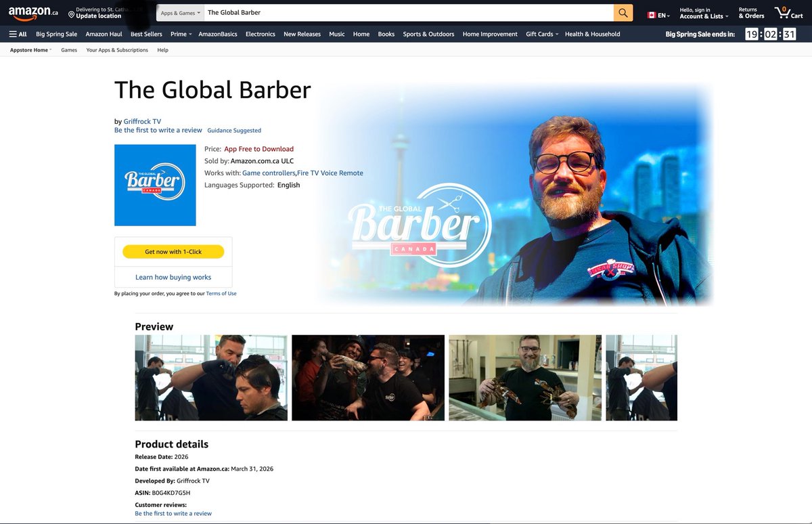Open the fourth partially visible preview thumbnail
The width and height of the screenshot is (812, 524).
click(x=641, y=378)
